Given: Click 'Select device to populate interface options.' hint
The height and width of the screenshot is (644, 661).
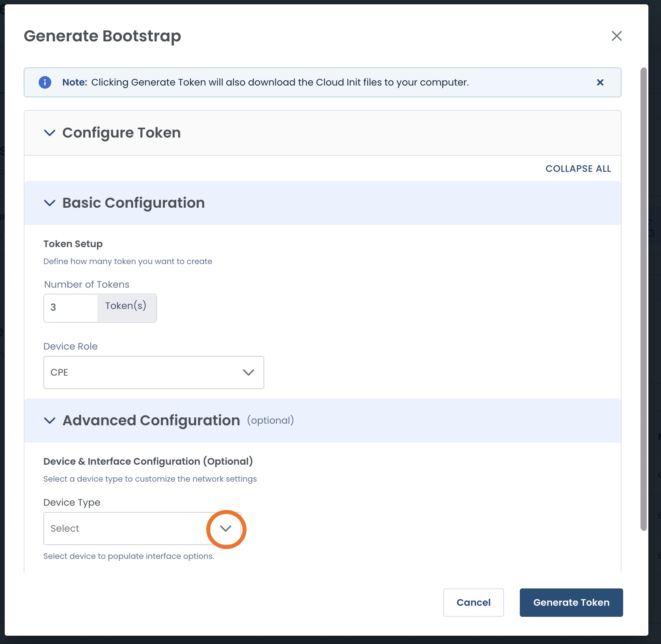Looking at the screenshot, I should click(x=129, y=556).
